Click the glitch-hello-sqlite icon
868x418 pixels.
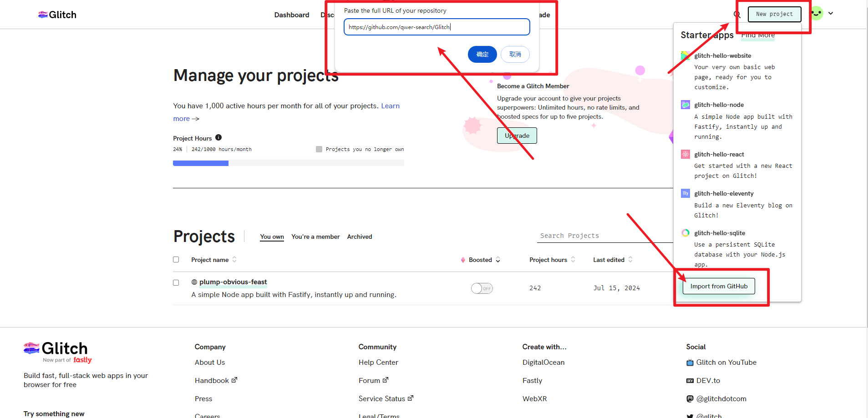point(685,233)
